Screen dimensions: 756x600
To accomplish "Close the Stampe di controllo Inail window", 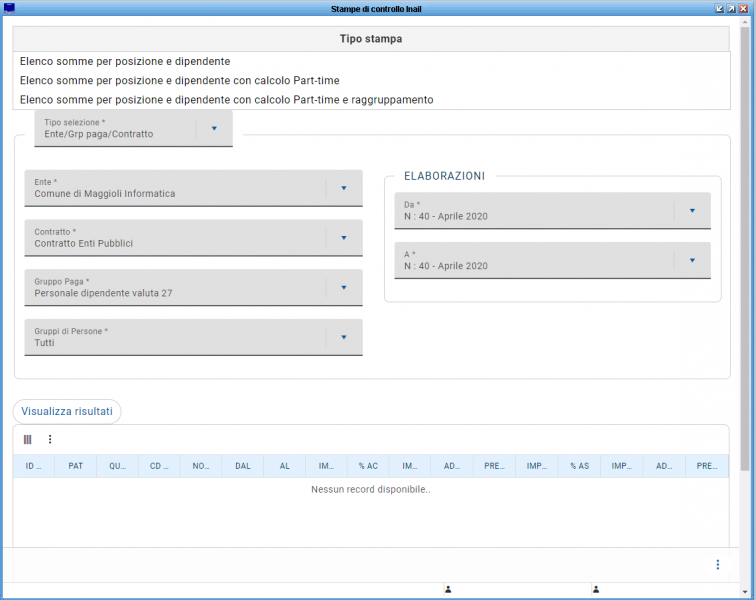I will tap(743, 9).
